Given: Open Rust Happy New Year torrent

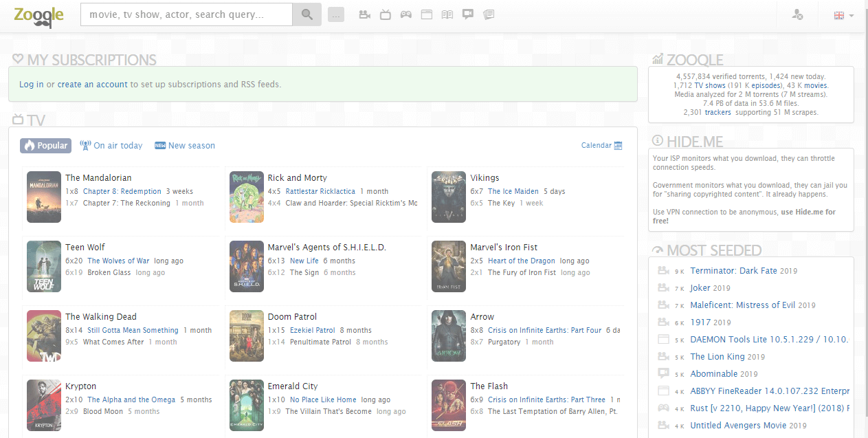Looking at the screenshot, I should [x=770, y=408].
